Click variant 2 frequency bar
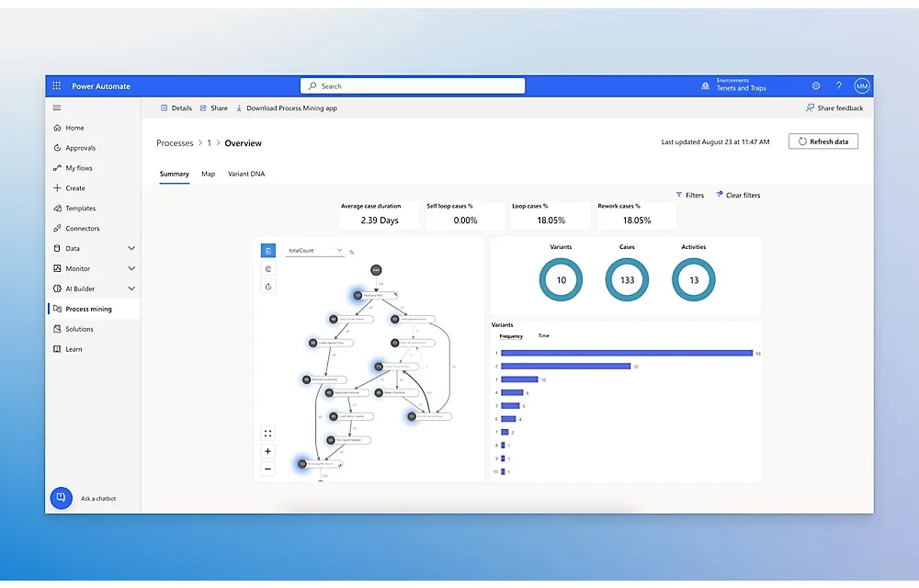This screenshot has width=919, height=588. tap(565, 366)
